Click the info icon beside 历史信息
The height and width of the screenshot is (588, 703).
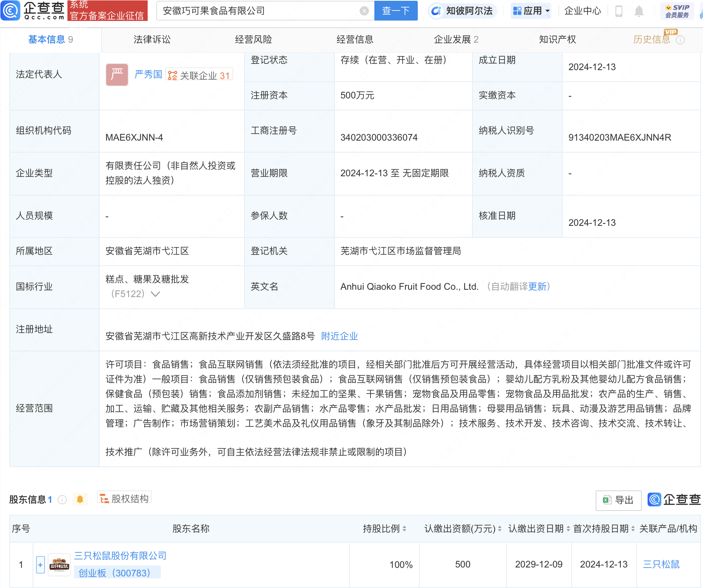pos(680,40)
